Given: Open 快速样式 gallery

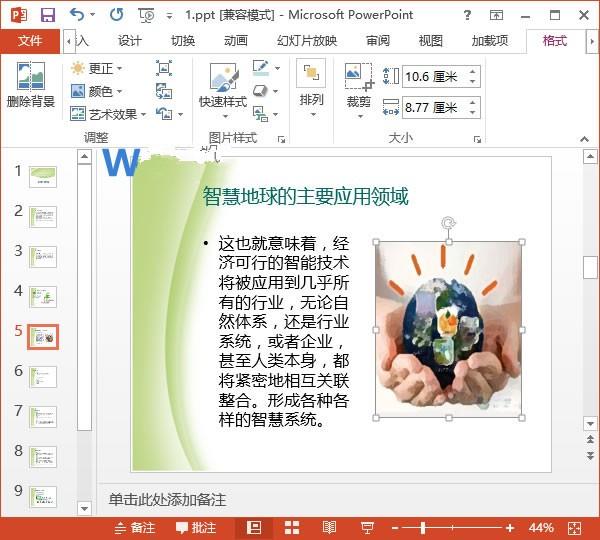Looking at the screenshot, I should pyautogui.click(x=223, y=90).
